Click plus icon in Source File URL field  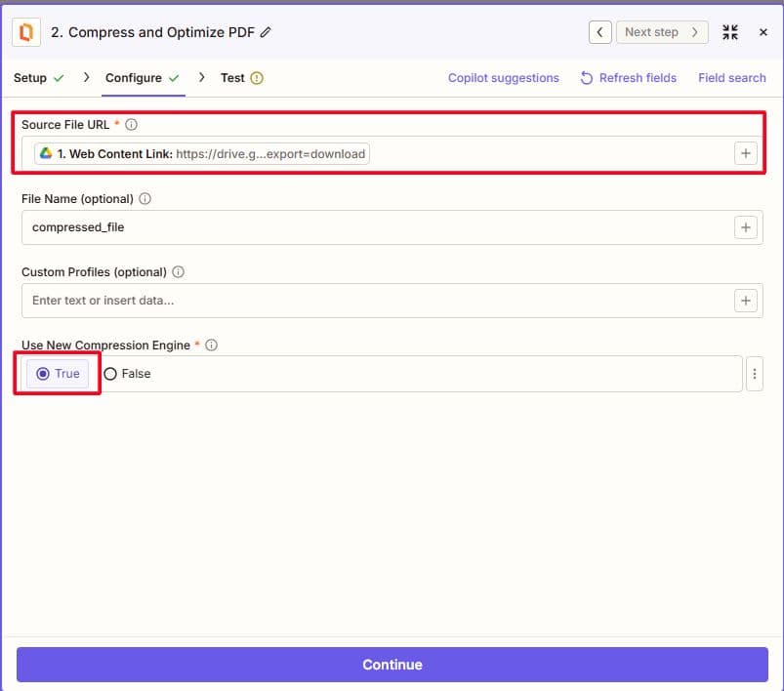pos(746,153)
